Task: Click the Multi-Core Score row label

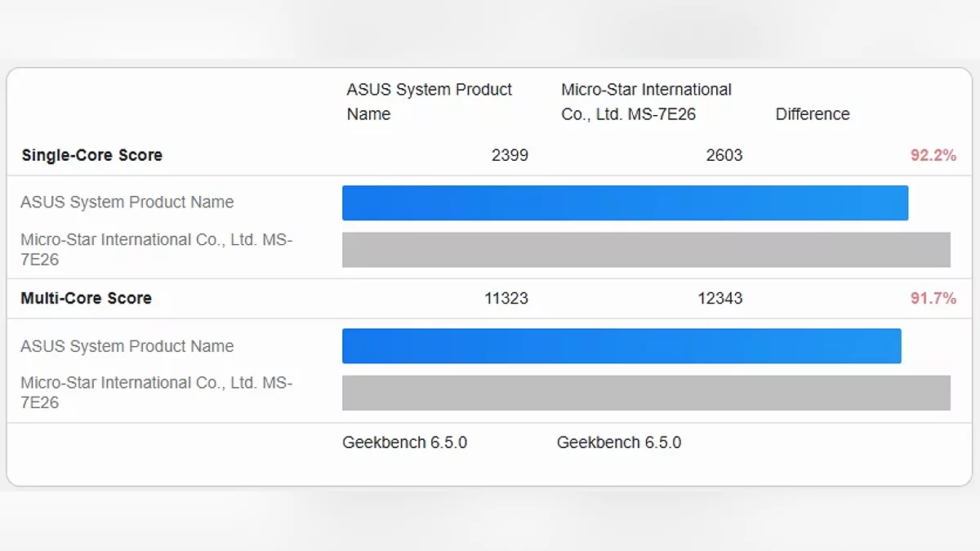Action: pos(86,298)
